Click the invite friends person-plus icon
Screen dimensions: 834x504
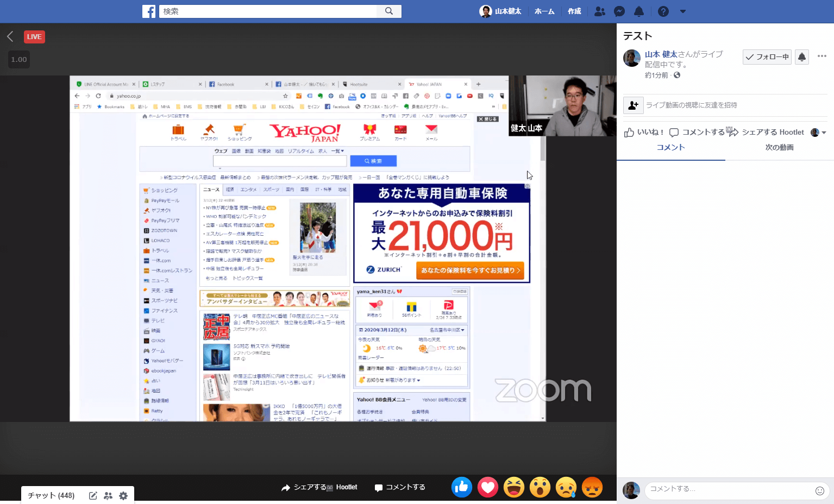634,105
